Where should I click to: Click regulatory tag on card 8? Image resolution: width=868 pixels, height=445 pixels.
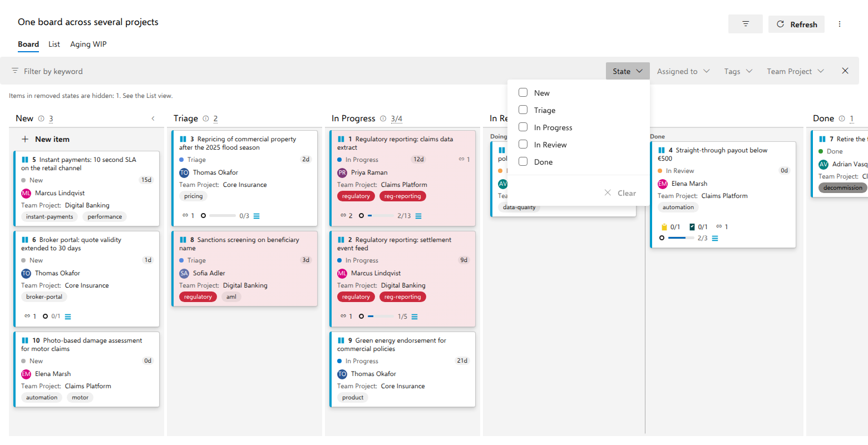coord(198,297)
